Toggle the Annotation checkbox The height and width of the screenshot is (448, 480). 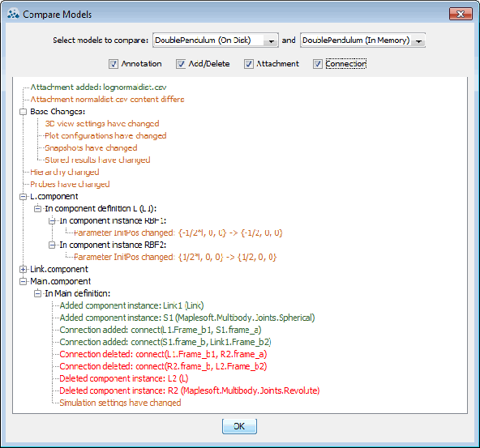pos(114,64)
